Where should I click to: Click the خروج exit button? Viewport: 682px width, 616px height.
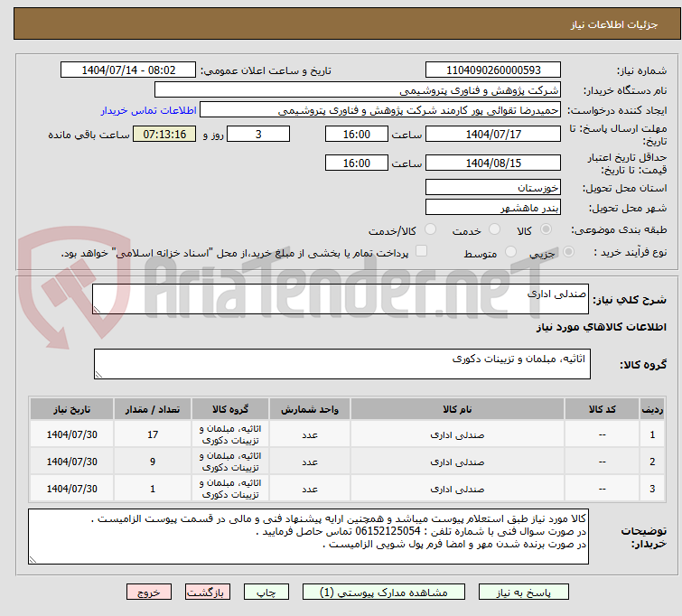149,593
